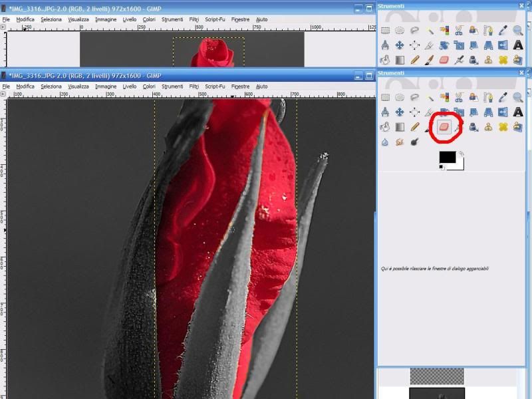Screen dimensions: 532x399
Task: Select the Pencil tool in front toolbox
Action: click(x=414, y=127)
